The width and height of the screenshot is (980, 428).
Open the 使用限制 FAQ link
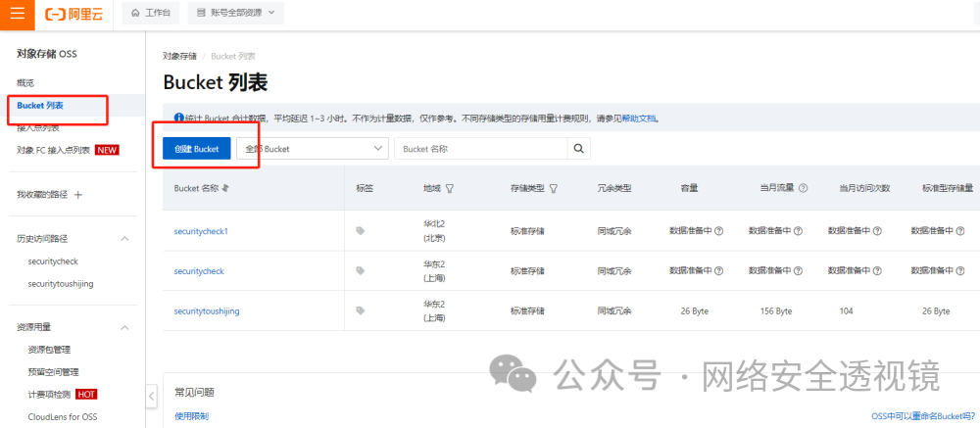(x=192, y=416)
